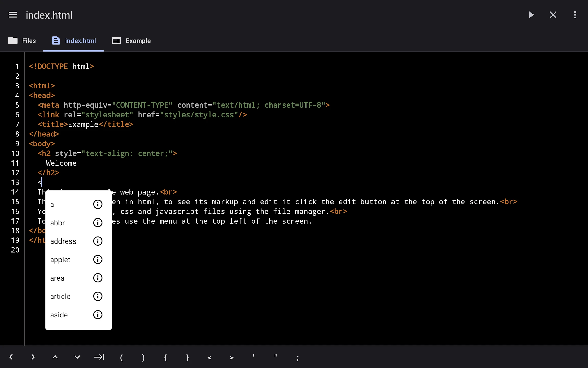Run the page with the play icon
This screenshot has width=588, height=368.
[x=531, y=15]
